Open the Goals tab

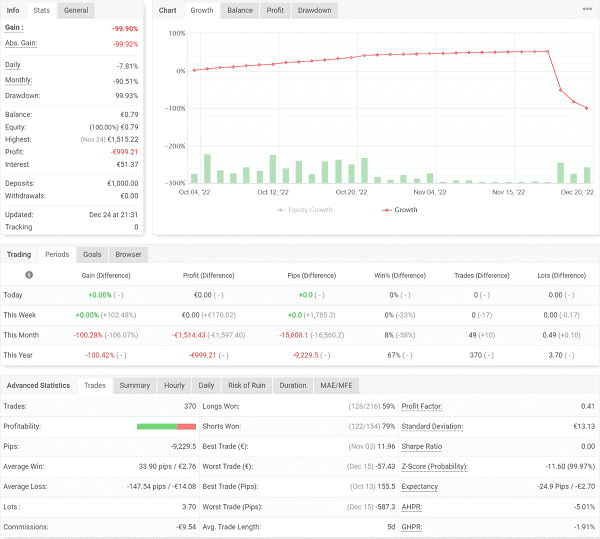click(92, 254)
